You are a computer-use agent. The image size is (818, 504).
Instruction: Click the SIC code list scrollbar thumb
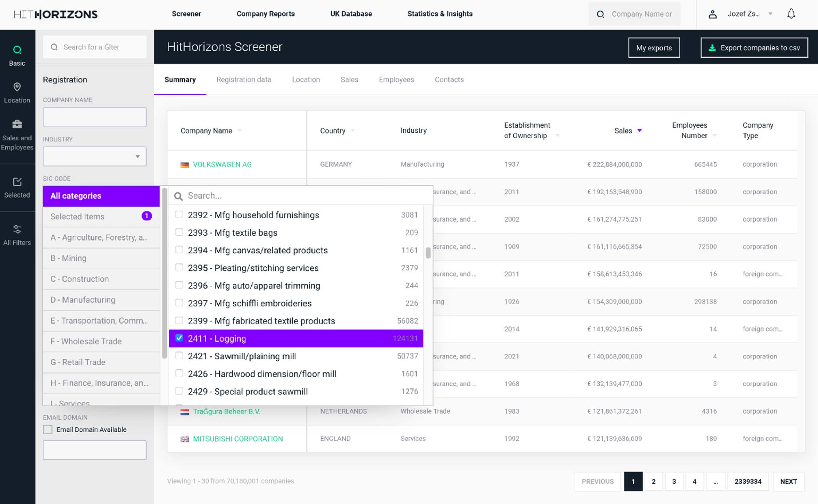(428, 253)
